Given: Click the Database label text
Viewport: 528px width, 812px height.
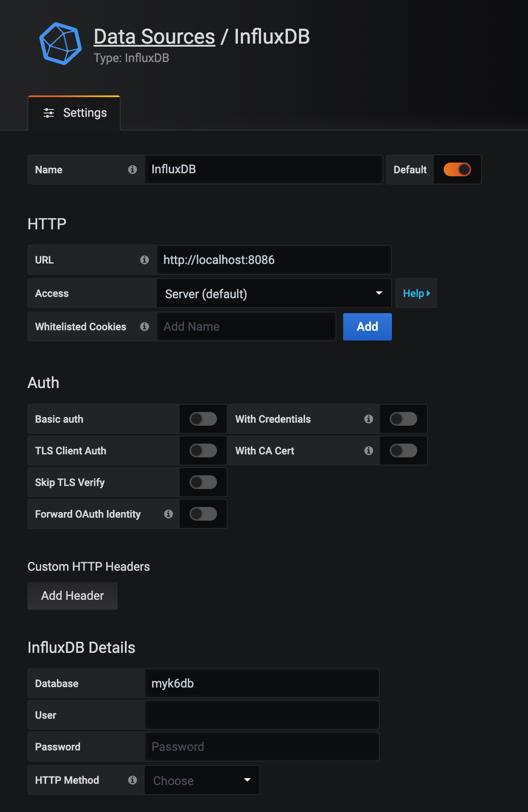Looking at the screenshot, I should (x=56, y=684).
